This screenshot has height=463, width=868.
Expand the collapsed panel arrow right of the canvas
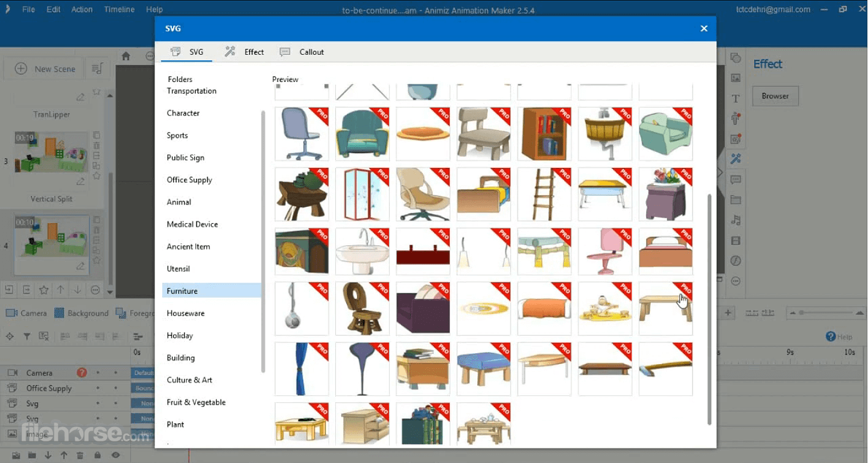720,173
